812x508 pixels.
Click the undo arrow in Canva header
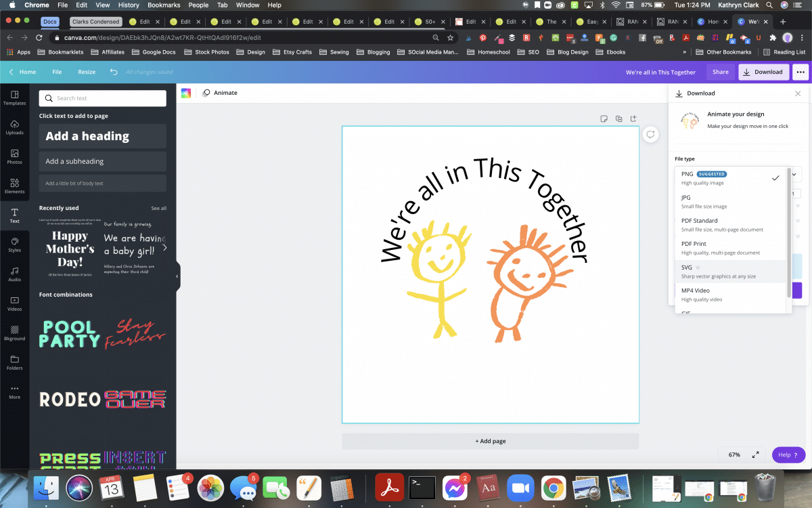113,72
